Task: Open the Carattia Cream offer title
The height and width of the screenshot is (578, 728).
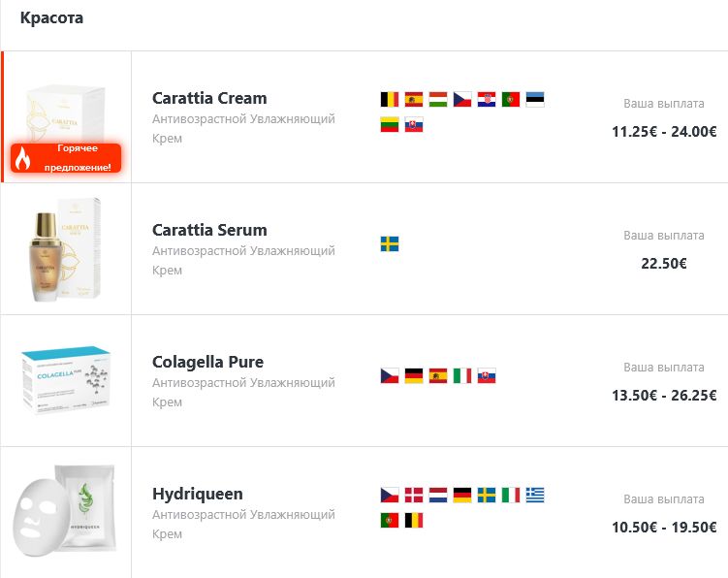Action: coord(209,98)
